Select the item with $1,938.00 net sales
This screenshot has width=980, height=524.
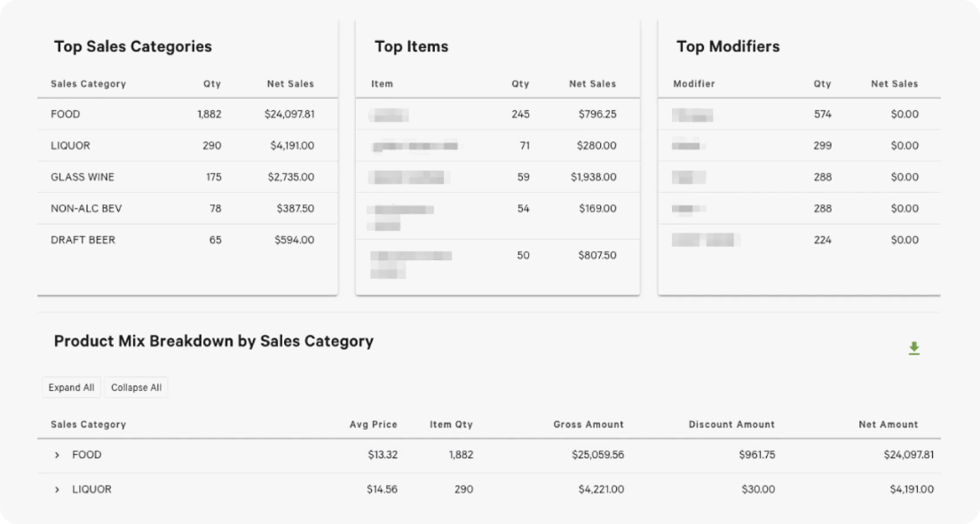coord(497,177)
